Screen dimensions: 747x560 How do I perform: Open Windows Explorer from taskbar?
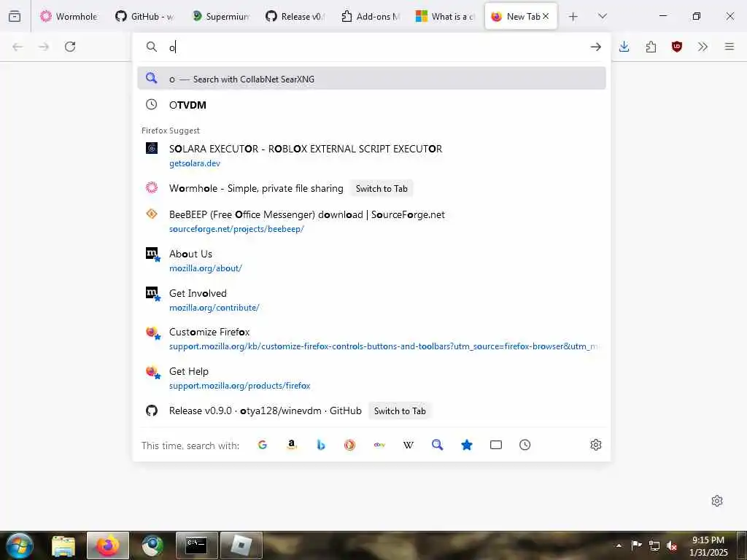(x=63, y=545)
